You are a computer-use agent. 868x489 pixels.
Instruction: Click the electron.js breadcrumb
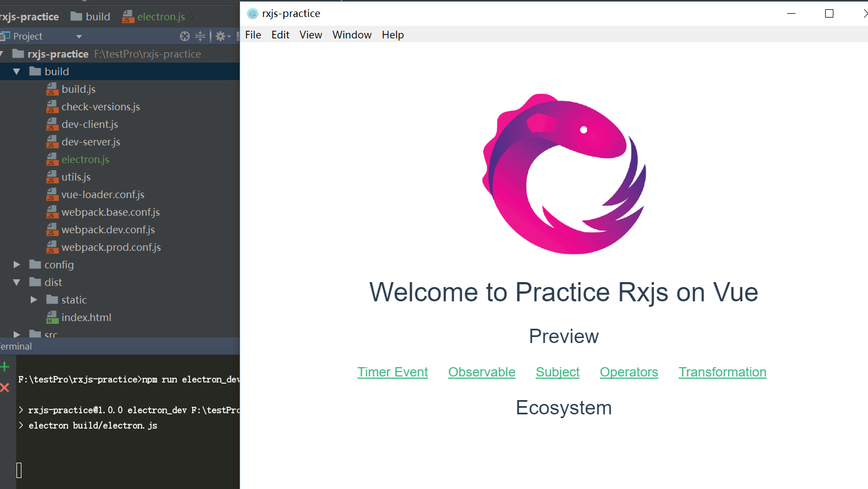tap(154, 16)
